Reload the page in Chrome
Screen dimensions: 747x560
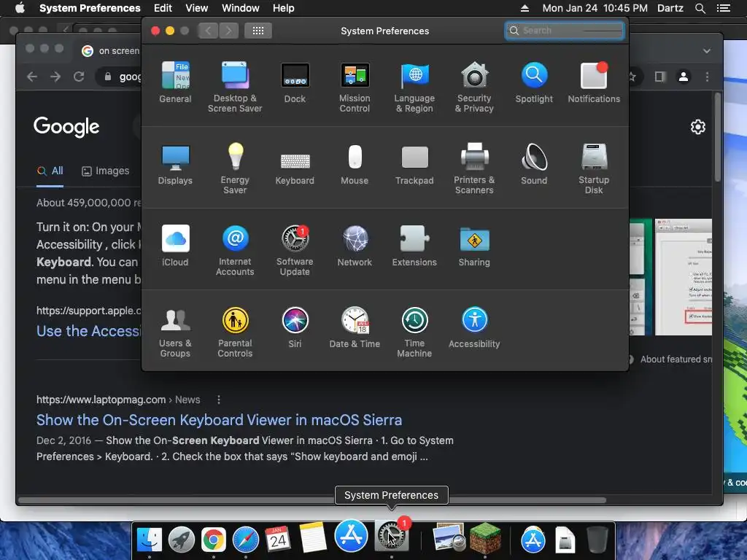(x=79, y=77)
